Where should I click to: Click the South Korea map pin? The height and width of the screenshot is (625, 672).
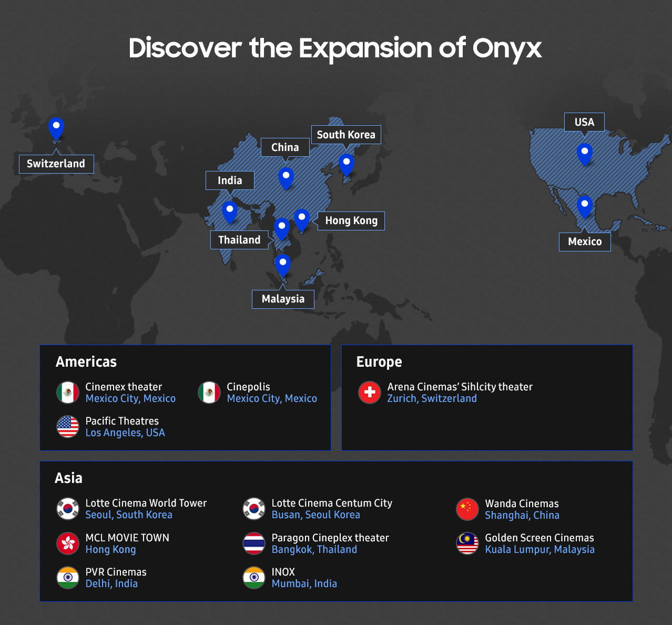click(x=347, y=165)
